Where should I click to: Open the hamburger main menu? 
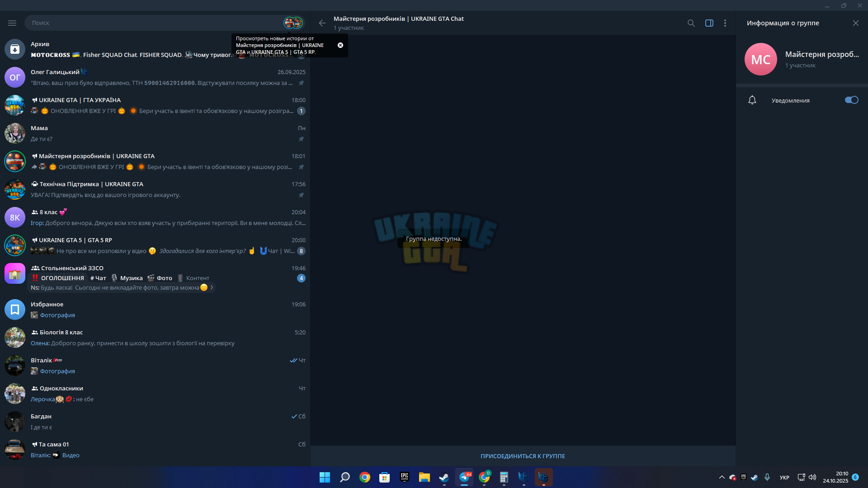click(x=12, y=23)
